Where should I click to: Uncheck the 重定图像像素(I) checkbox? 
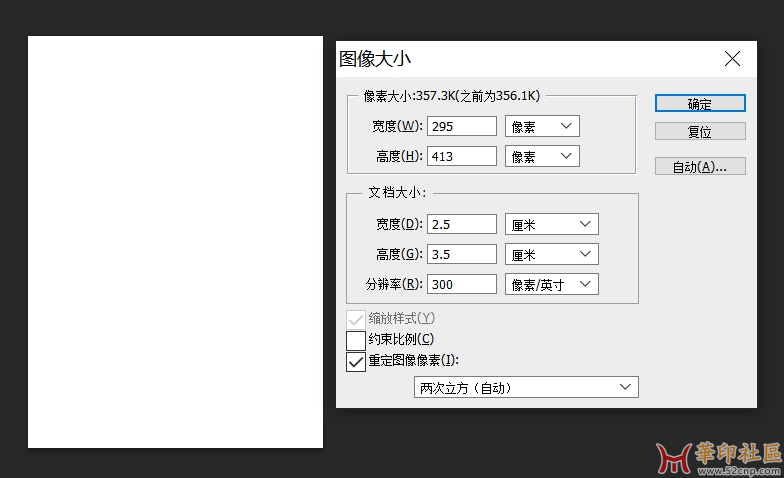coord(356,361)
